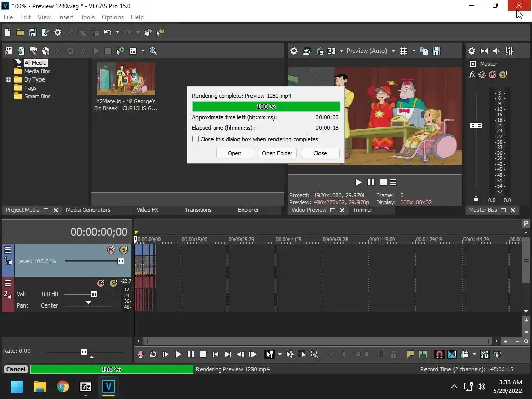Click the Record microphone button in transport
The image size is (532, 399).
[x=140, y=354]
